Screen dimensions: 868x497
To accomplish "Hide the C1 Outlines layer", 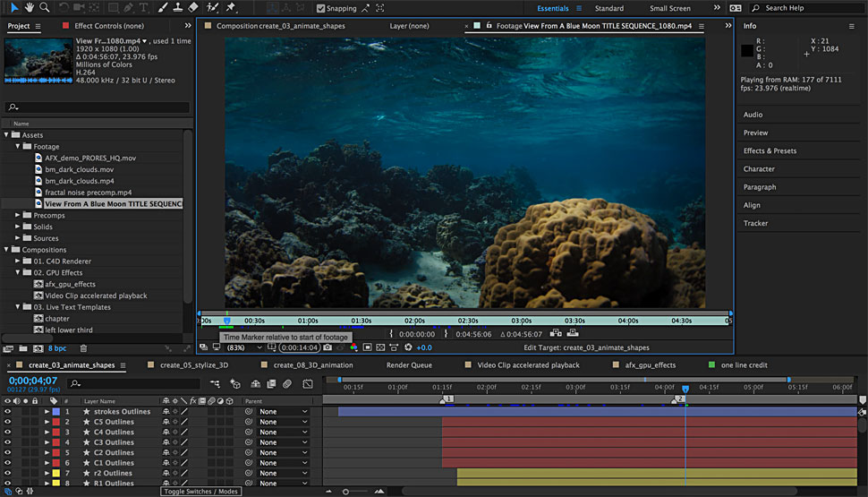I will point(8,463).
